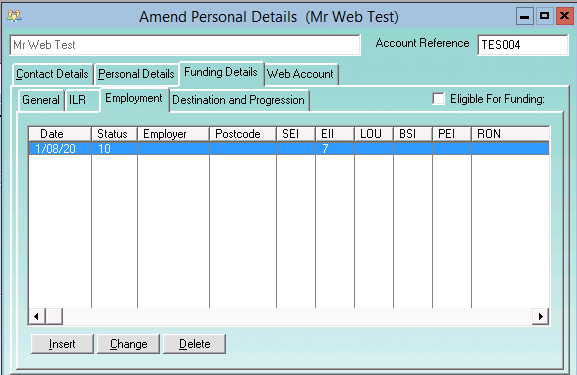577x375 pixels.
Task: Click the LOU column header
Action: (x=374, y=134)
